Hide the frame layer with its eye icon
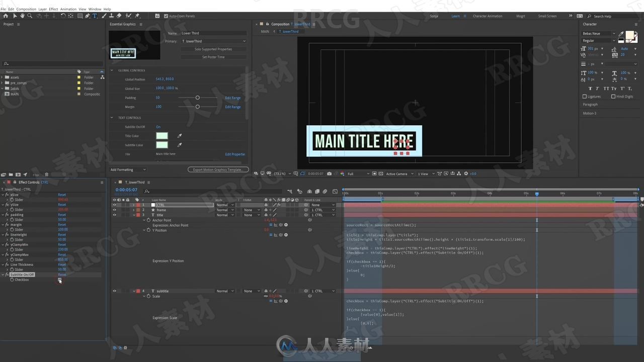644x362 pixels. coord(114,210)
